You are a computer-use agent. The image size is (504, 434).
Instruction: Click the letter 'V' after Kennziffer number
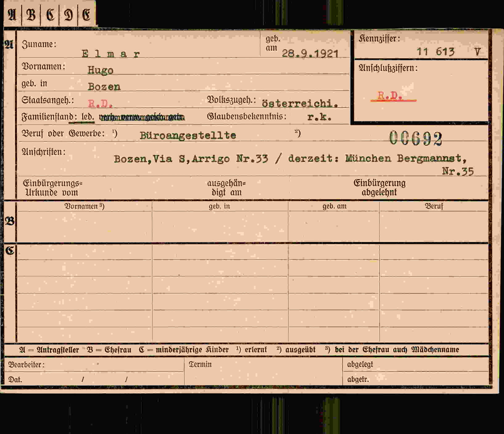[x=478, y=51]
